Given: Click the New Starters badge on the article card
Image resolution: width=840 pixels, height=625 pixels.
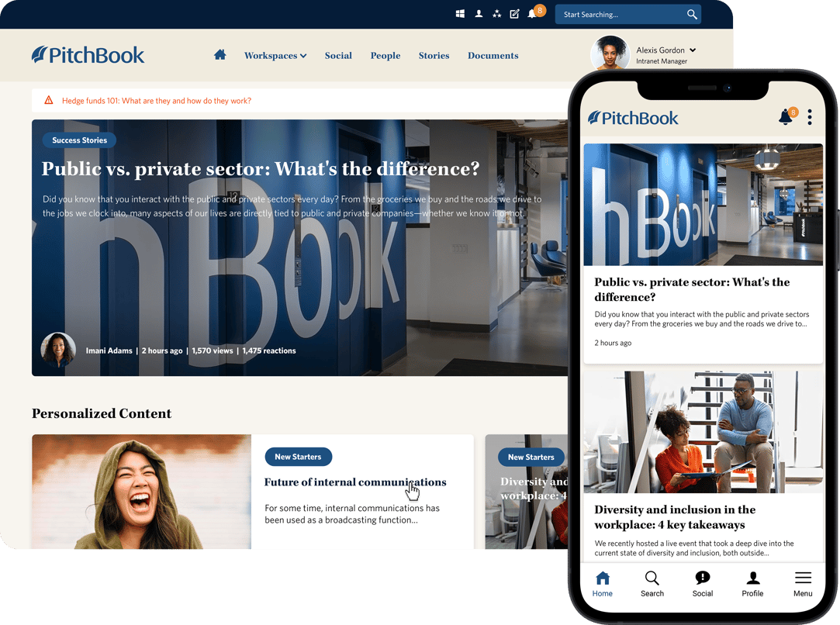Looking at the screenshot, I should click(299, 457).
